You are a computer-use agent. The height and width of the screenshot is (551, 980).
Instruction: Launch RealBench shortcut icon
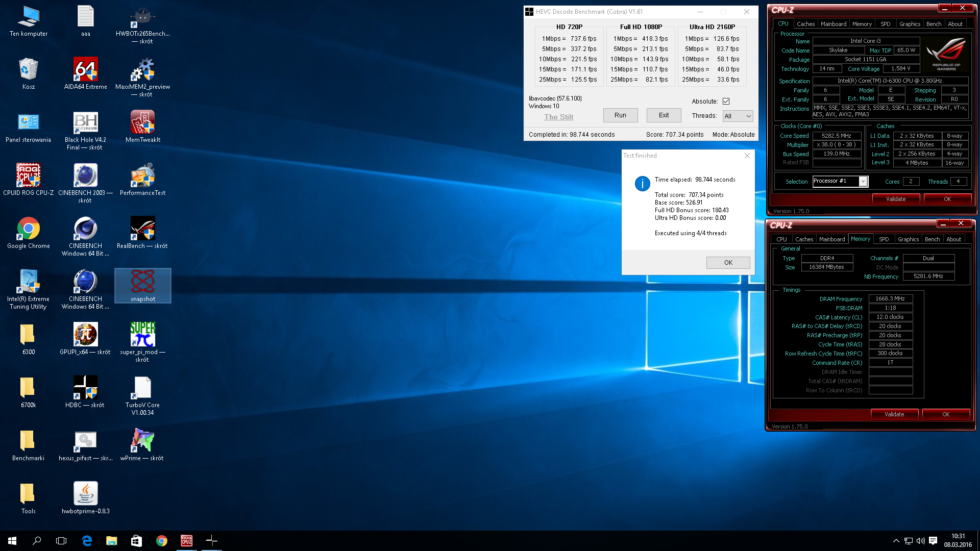[143, 233]
